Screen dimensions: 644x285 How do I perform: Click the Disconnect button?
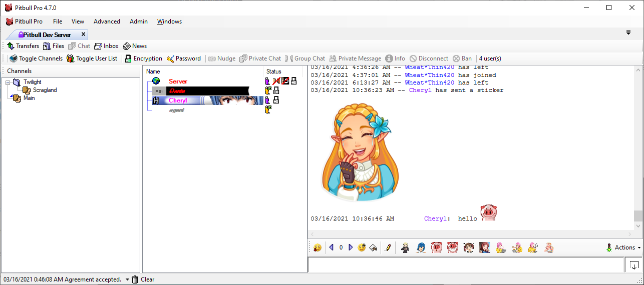(x=429, y=58)
